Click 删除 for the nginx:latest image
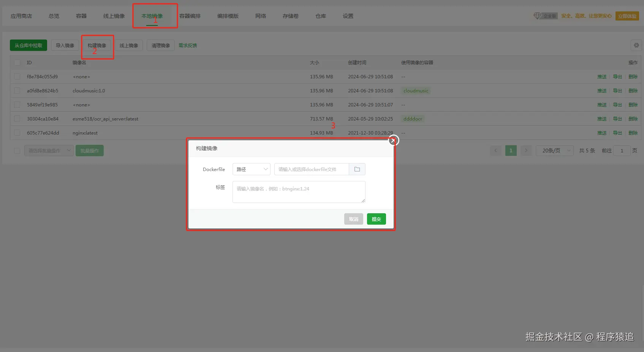The width and height of the screenshot is (644, 352). [633, 133]
